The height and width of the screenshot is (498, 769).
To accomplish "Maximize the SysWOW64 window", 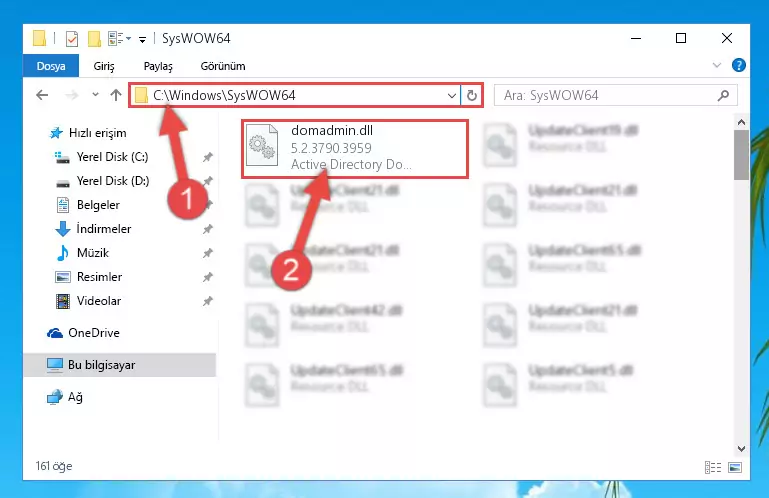I will 681,38.
